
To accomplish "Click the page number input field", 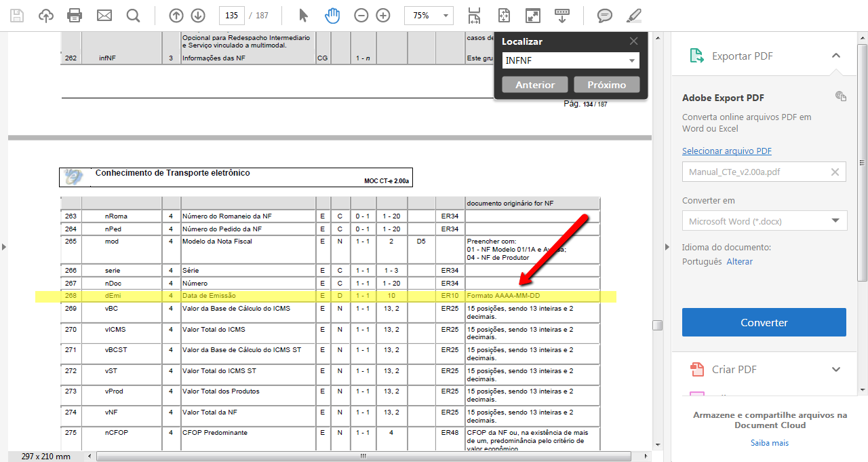I will (x=231, y=15).
